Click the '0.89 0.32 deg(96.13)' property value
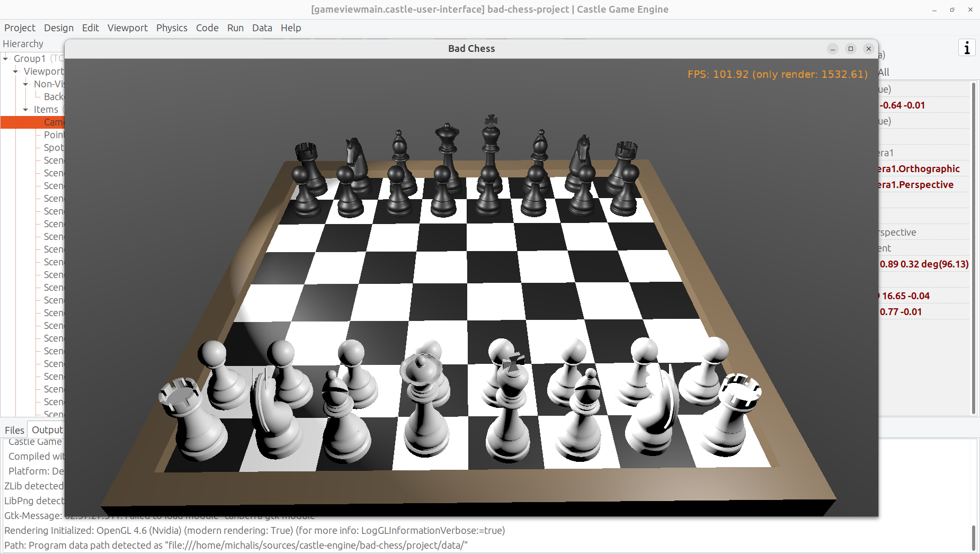Viewport: 980px width, 554px height. 924,264
